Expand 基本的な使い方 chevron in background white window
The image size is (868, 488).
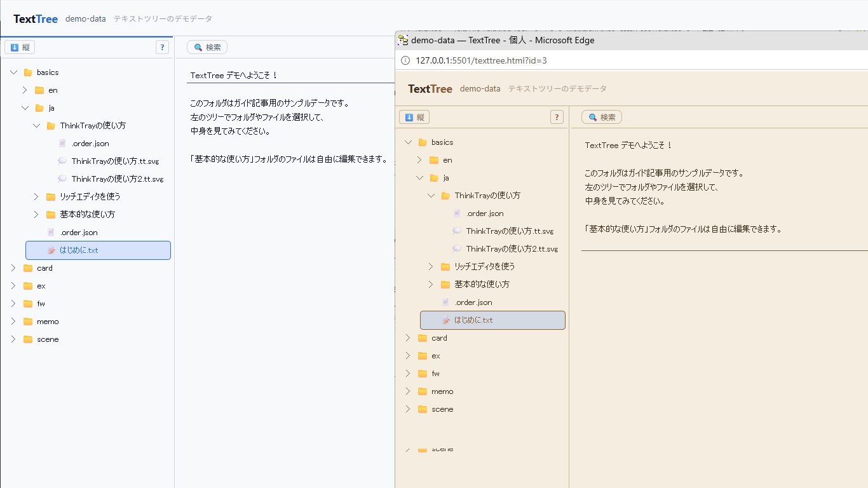pyautogui.click(x=36, y=215)
